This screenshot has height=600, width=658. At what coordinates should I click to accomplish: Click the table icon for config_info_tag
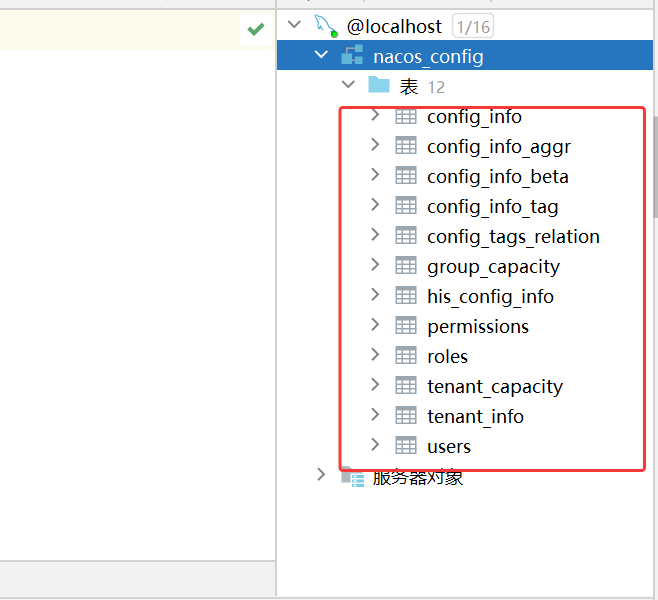click(x=406, y=206)
